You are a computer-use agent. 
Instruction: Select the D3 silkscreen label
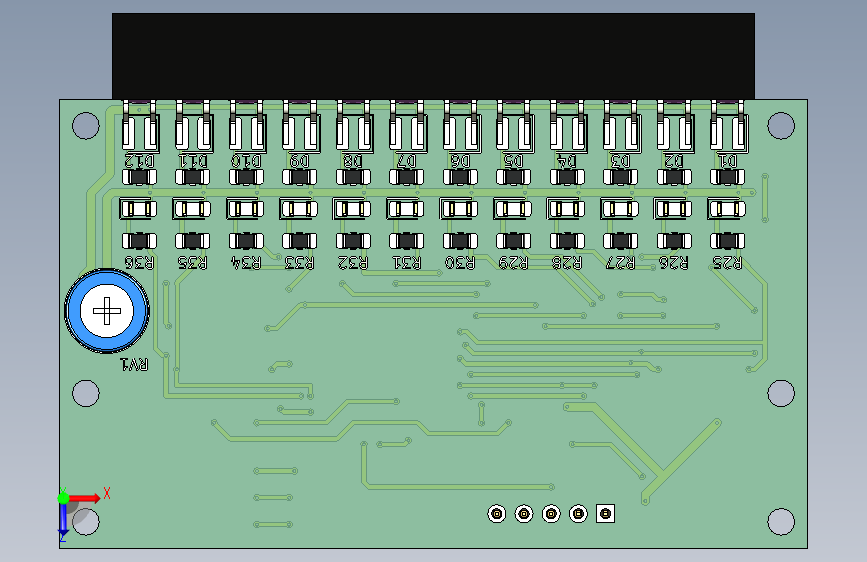pos(620,161)
